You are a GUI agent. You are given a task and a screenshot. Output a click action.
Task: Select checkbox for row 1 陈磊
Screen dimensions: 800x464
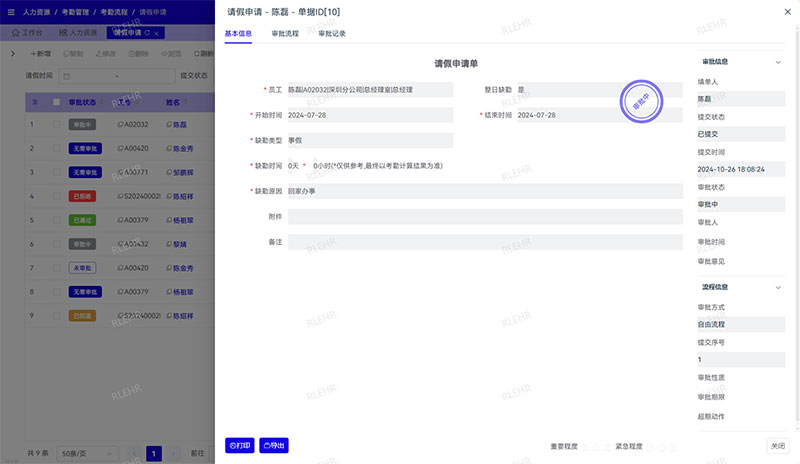(x=56, y=125)
